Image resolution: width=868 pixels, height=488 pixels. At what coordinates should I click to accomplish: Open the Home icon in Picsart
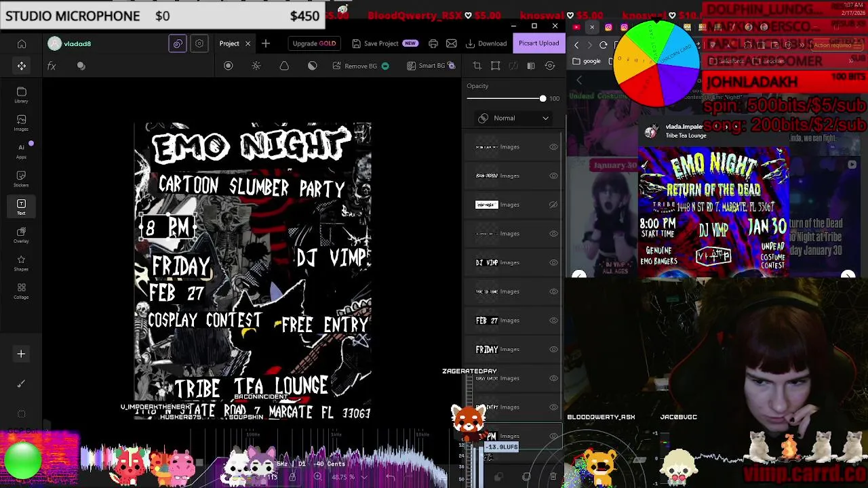pyautogui.click(x=22, y=44)
